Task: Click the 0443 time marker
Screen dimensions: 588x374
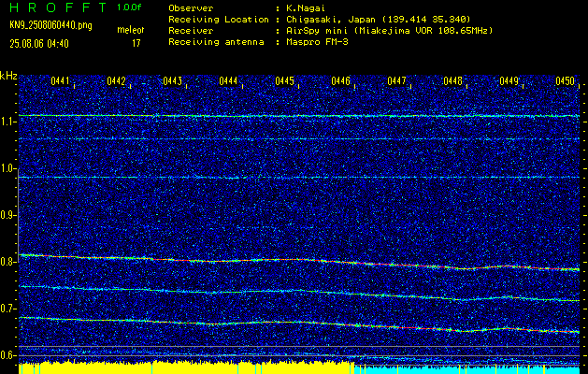Action: click(173, 81)
